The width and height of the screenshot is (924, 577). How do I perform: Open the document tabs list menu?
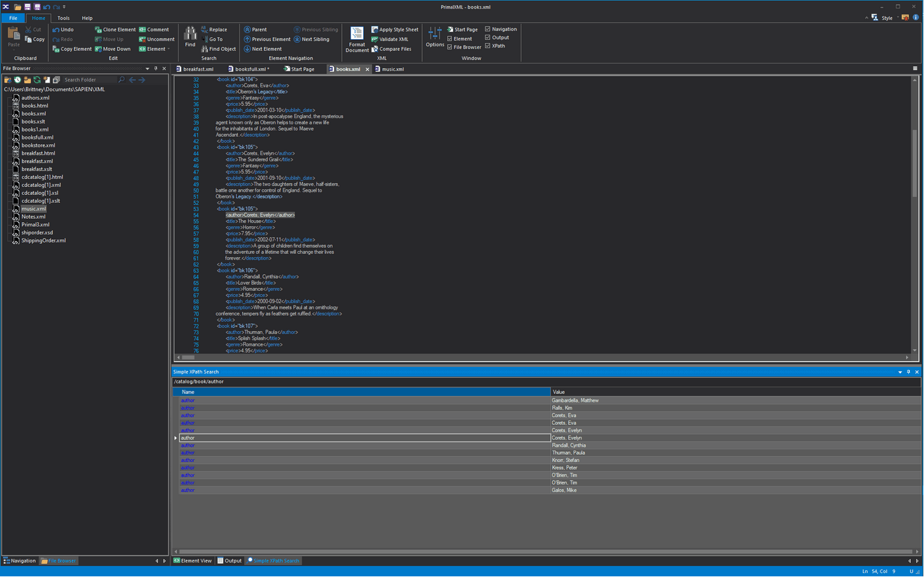coord(915,69)
